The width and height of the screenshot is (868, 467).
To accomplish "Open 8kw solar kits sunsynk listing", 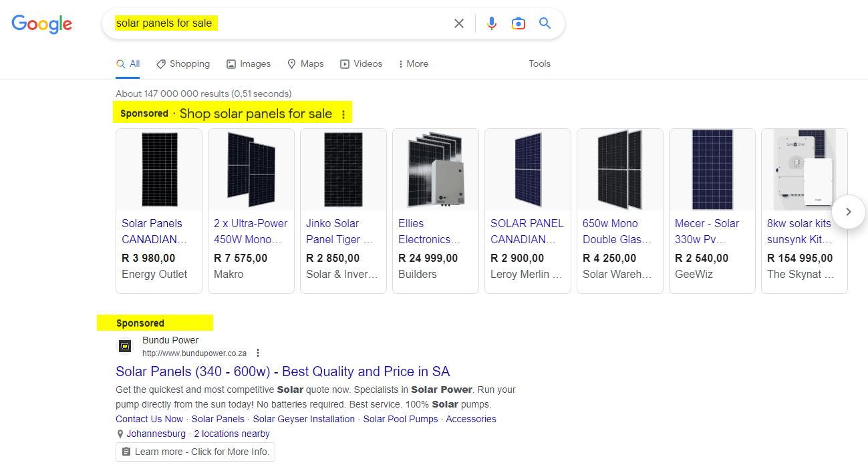I will tap(800, 231).
